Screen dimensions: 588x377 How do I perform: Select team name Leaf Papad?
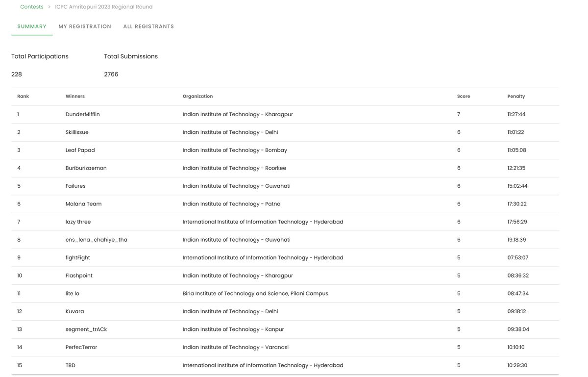tap(80, 150)
